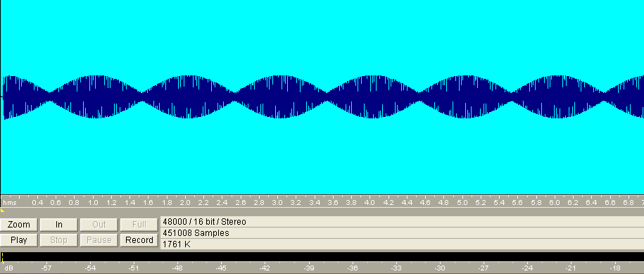Start playback with the Play button
Image resolution: width=644 pixels, height=274 pixels.
pyautogui.click(x=19, y=240)
